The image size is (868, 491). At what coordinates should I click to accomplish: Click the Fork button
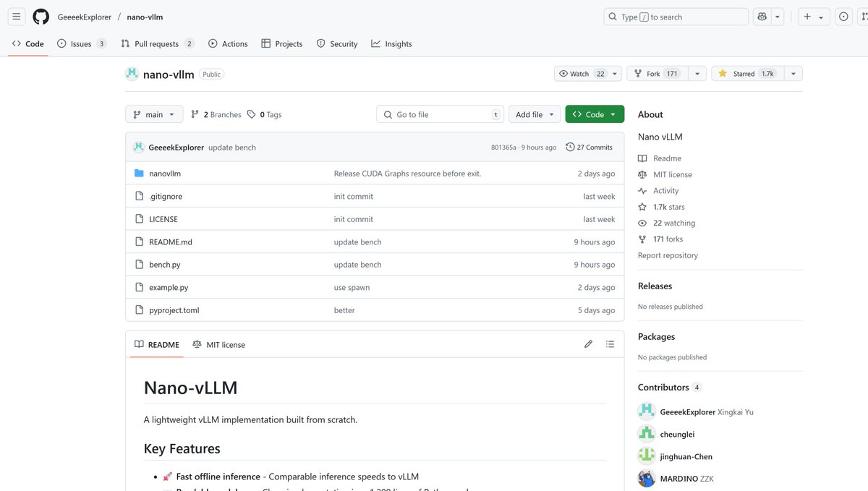pyautogui.click(x=657, y=74)
